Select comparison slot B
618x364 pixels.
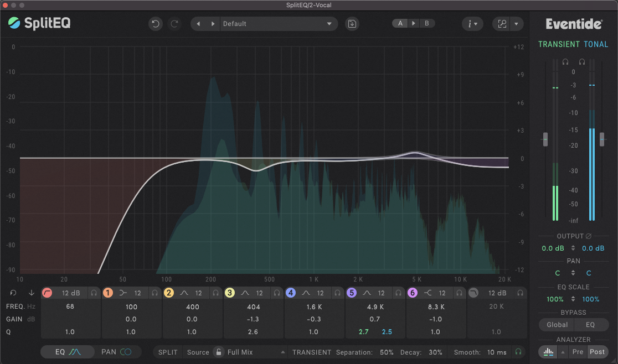click(x=426, y=23)
